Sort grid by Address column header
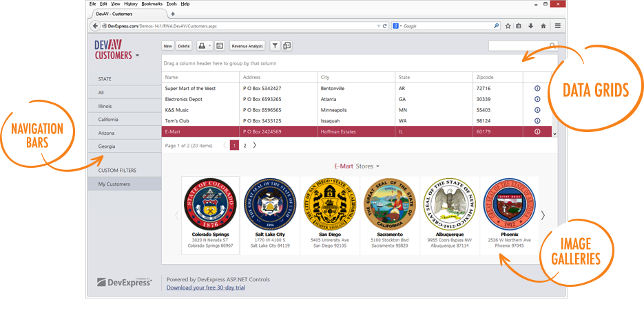 [278, 77]
